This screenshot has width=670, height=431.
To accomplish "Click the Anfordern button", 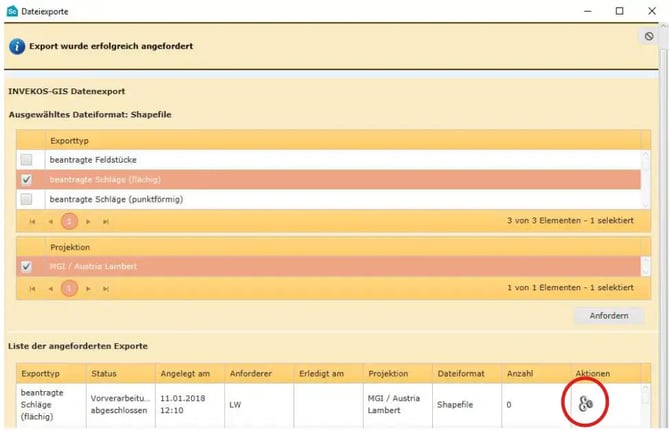I will (x=608, y=316).
